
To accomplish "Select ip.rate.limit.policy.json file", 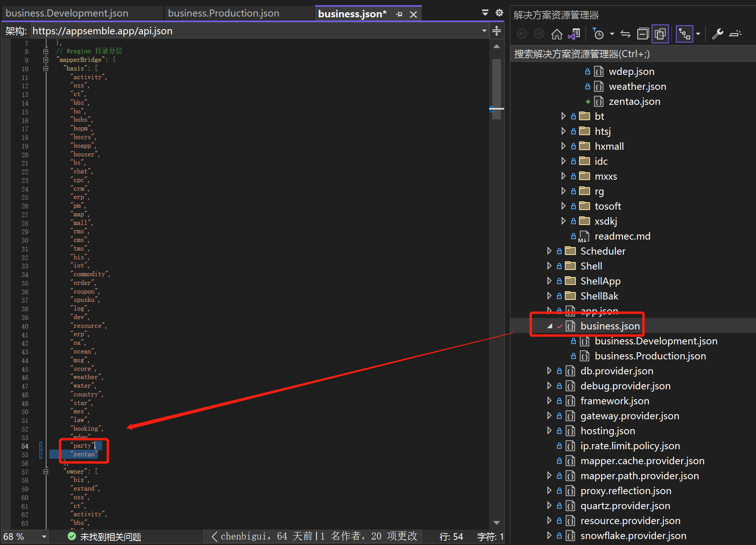I will pyautogui.click(x=630, y=446).
